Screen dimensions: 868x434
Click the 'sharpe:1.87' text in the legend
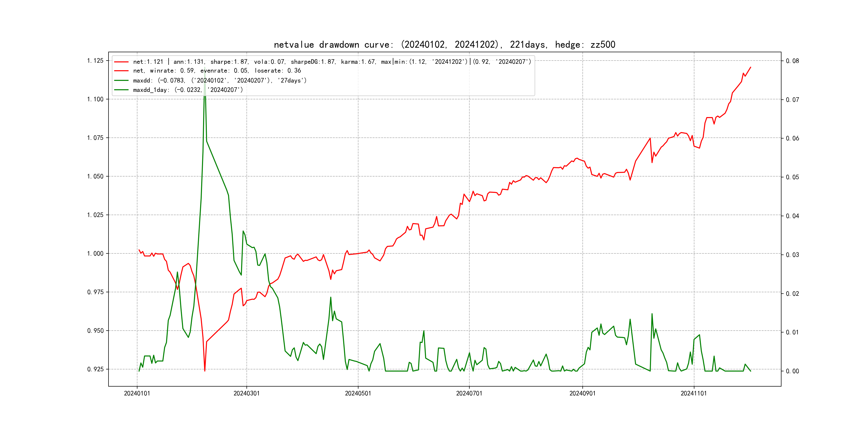229,62
